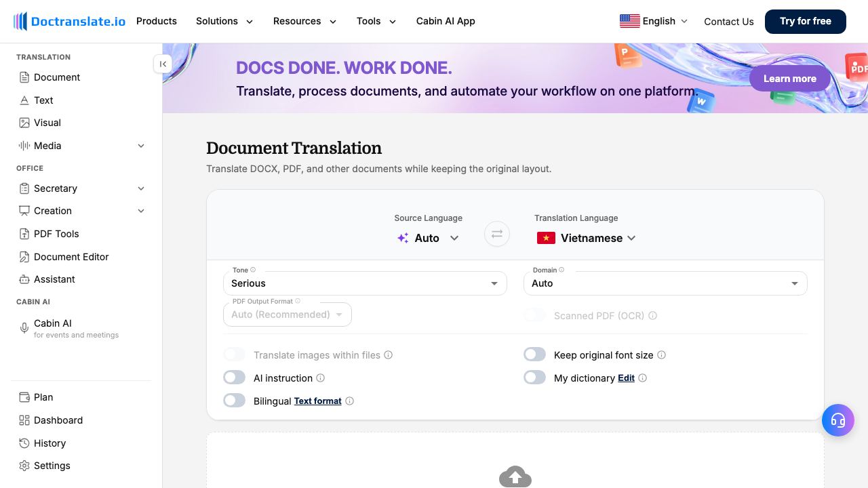This screenshot has width=868, height=488.
Task: Click the Learn more banner button
Action: (790, 79)
